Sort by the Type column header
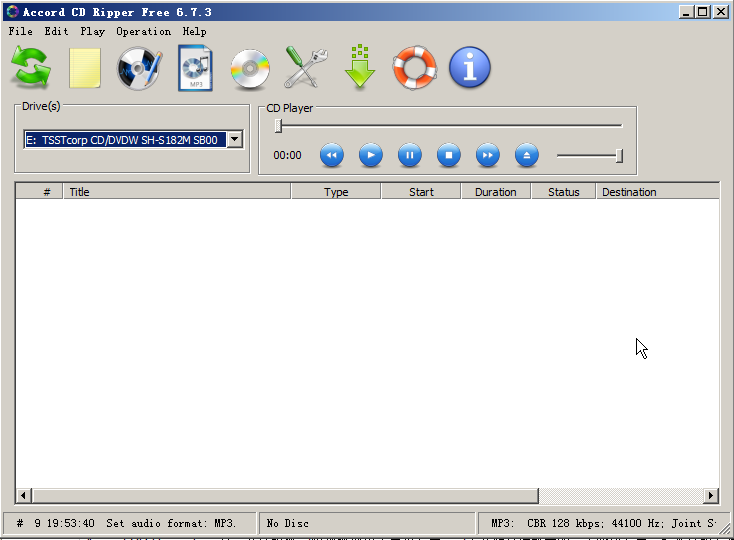Screen dimensions: 734x540 coord(336,192)
